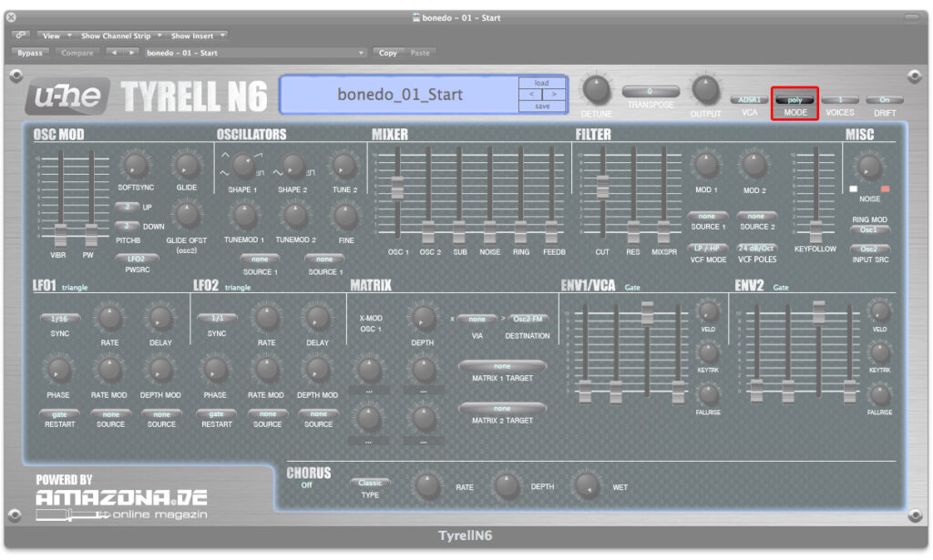Screen dimensions: 933x560
Task: Click the save preset button
Action: click(x=541, y=107)
